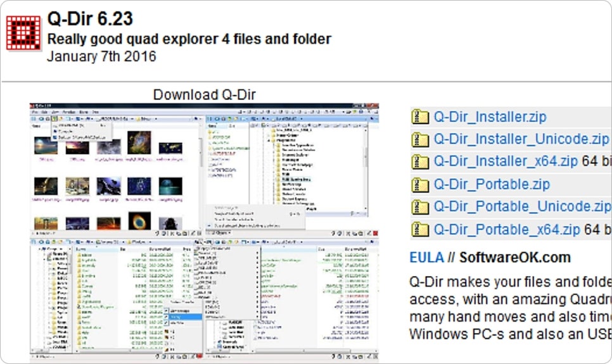Download Q-Dir_Installer.zip via its link

490,116
